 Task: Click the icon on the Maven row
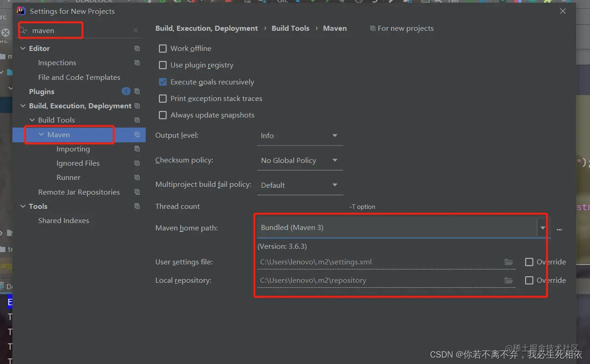[137, 134]
